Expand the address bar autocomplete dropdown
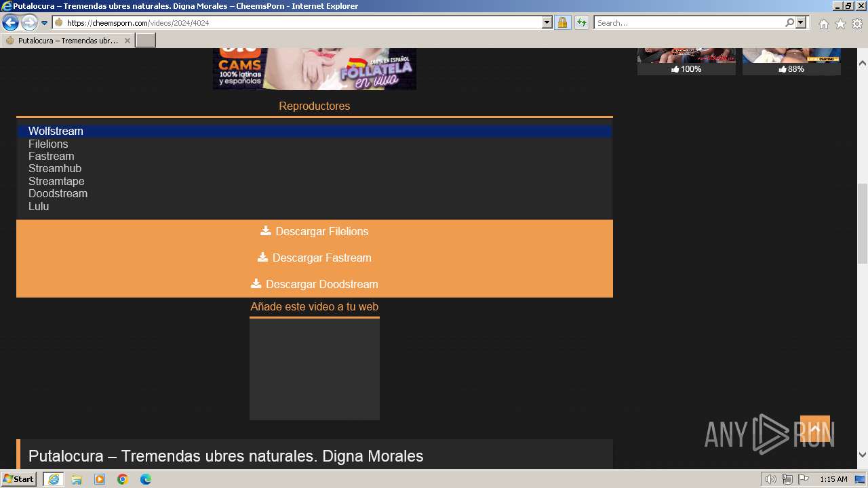 pos(547,22)
